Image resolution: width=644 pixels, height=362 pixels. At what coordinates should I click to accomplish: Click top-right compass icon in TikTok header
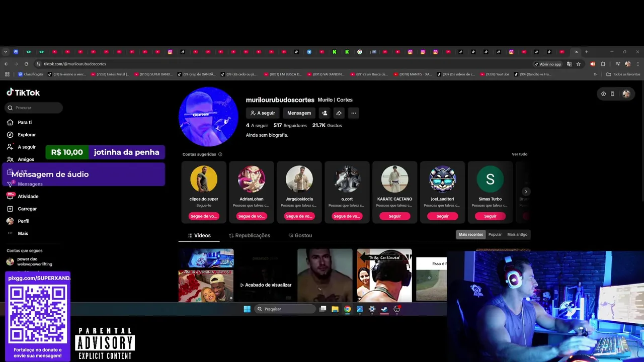click(x=603, y=94)
